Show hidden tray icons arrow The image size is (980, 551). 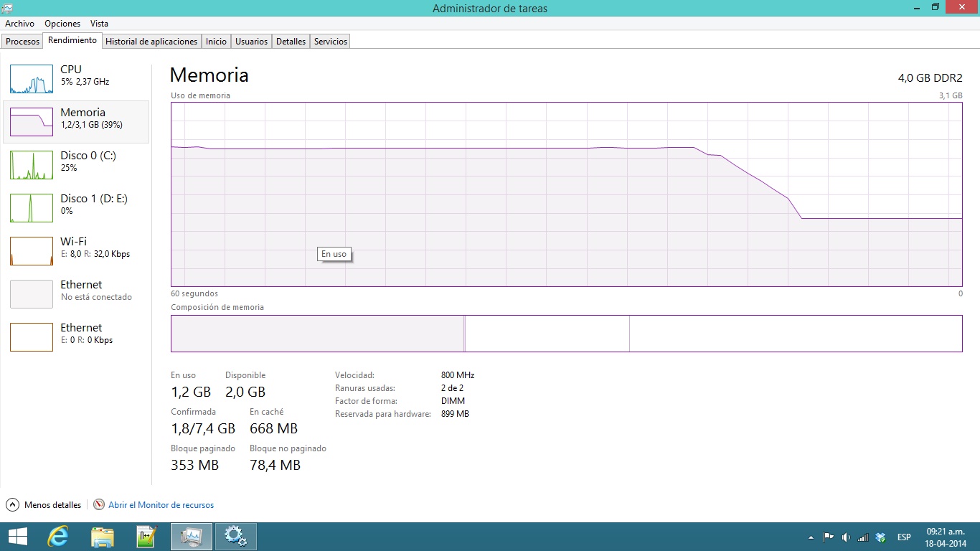811,537
